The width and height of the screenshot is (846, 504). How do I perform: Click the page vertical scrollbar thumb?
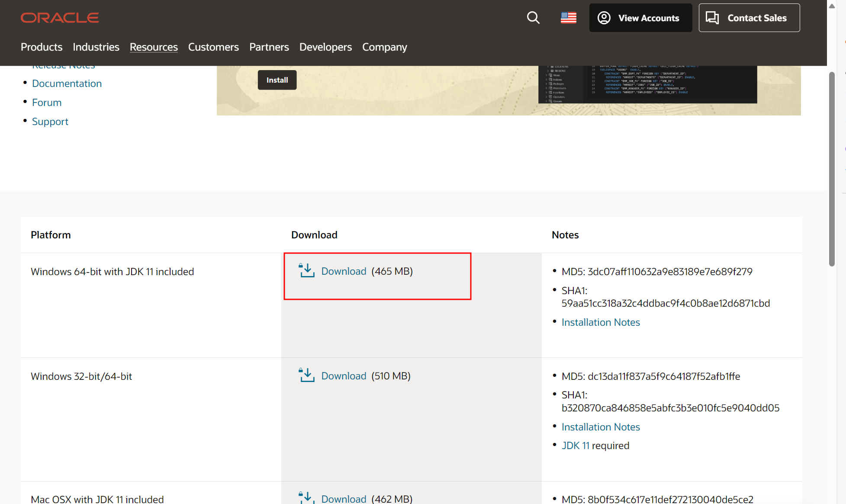click(832, 169)
